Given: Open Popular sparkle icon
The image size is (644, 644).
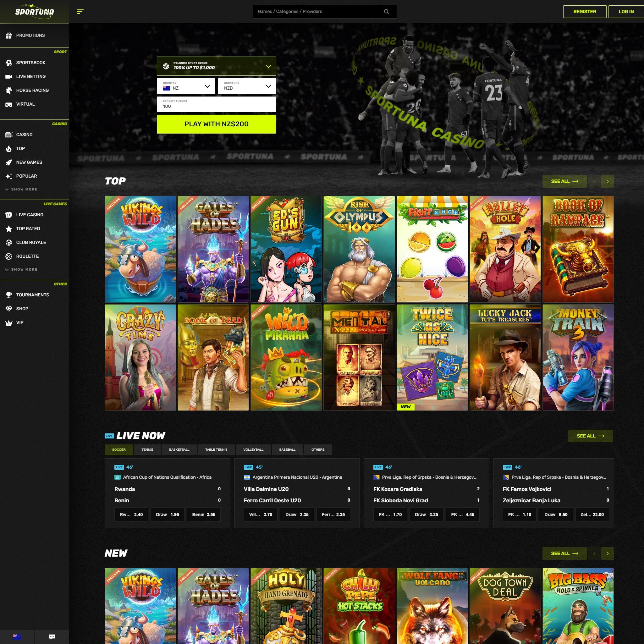Looking at the screenshot, I should (x=9, y=176).
